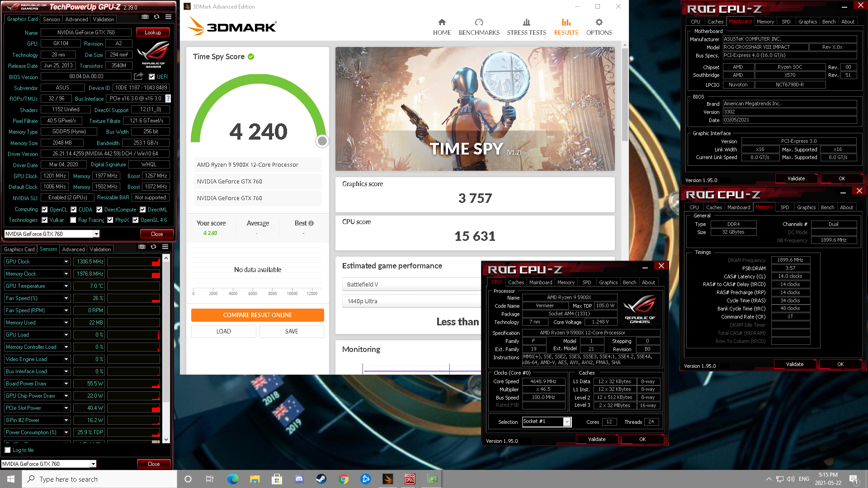This screenshot has width=868, height=488.
Task: Open Graphics tab in CPU-Z CPU window
Action: click(608, 282)
